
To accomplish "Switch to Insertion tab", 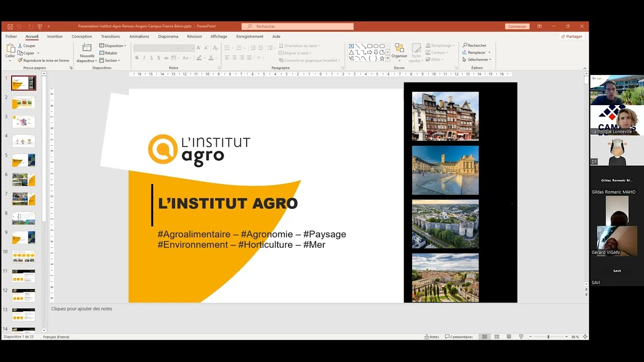I will click(x=55, y=37).
